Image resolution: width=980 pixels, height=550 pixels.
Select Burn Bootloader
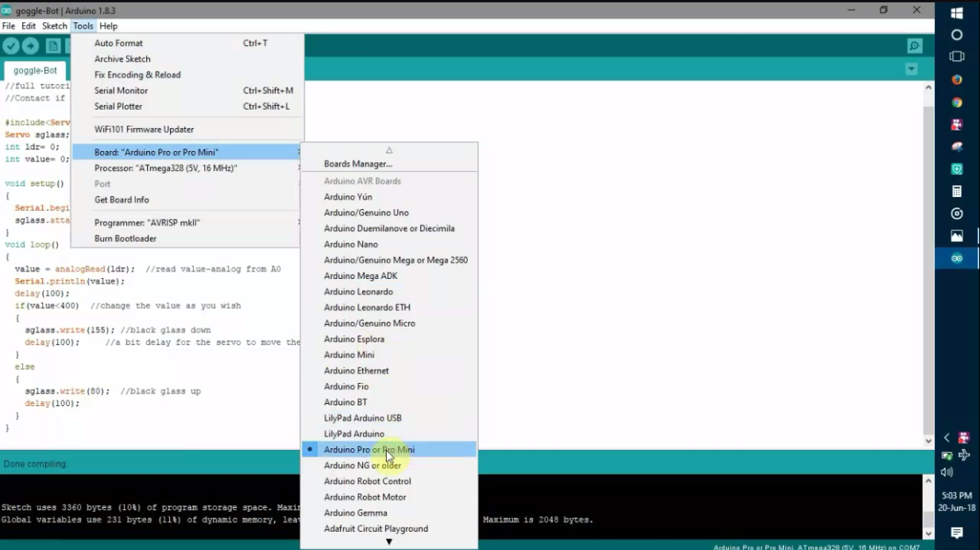187,238
